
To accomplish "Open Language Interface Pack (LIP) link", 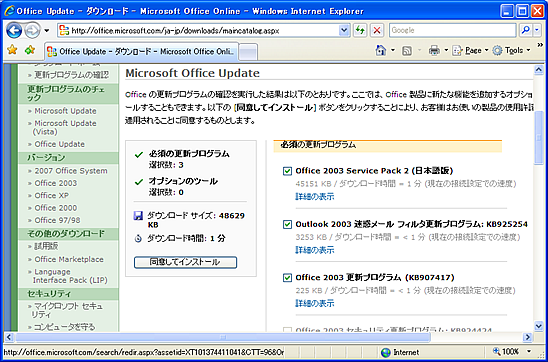I will click(70, 276).
